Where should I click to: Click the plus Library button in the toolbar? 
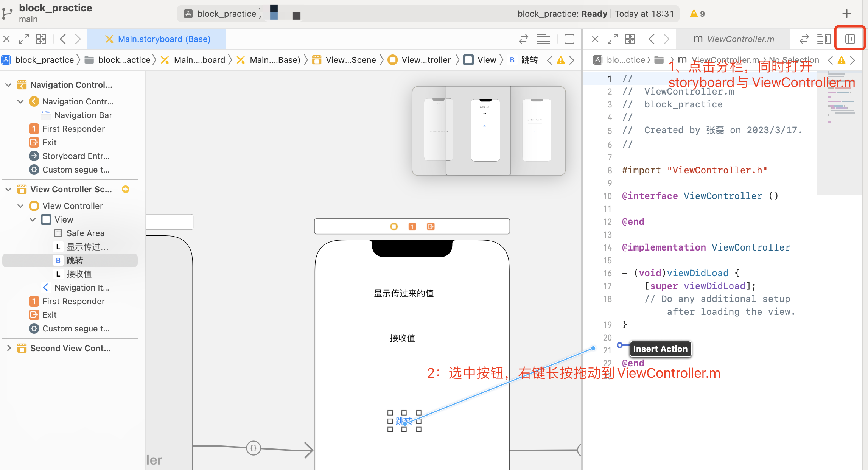pyautogui.click(x=847, y=14)
